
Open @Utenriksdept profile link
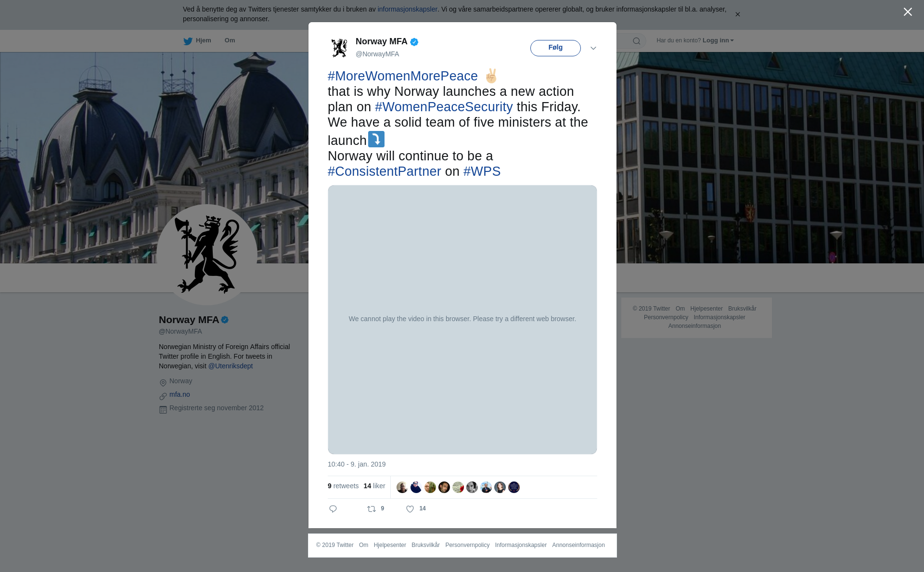point(231,366)
